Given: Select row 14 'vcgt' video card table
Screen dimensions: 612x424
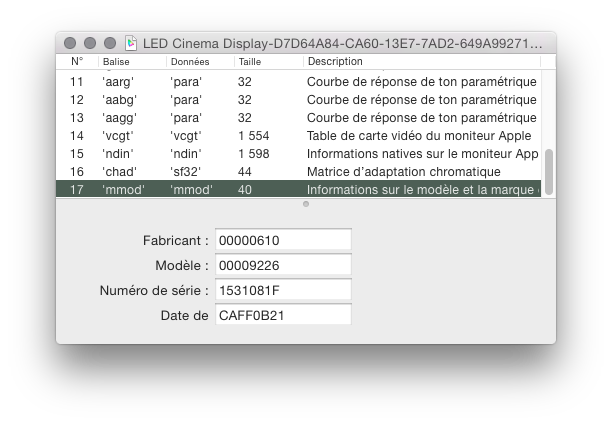Looking at the screenshot, I should 299,135.
